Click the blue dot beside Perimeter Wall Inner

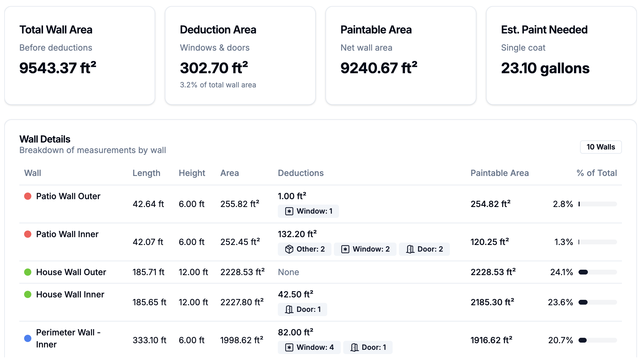click(x=28, y=338)
